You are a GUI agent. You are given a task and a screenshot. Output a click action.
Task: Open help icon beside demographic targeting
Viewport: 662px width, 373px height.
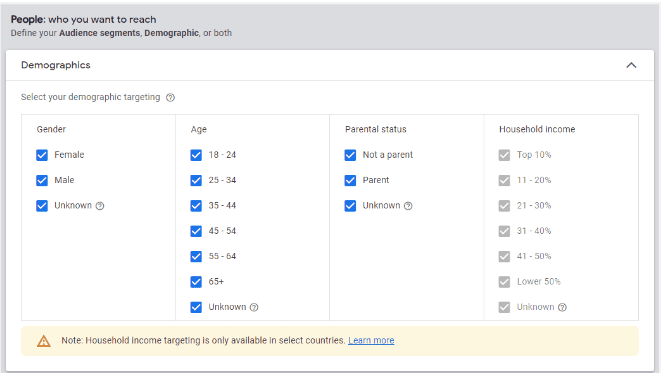(170, 98)
